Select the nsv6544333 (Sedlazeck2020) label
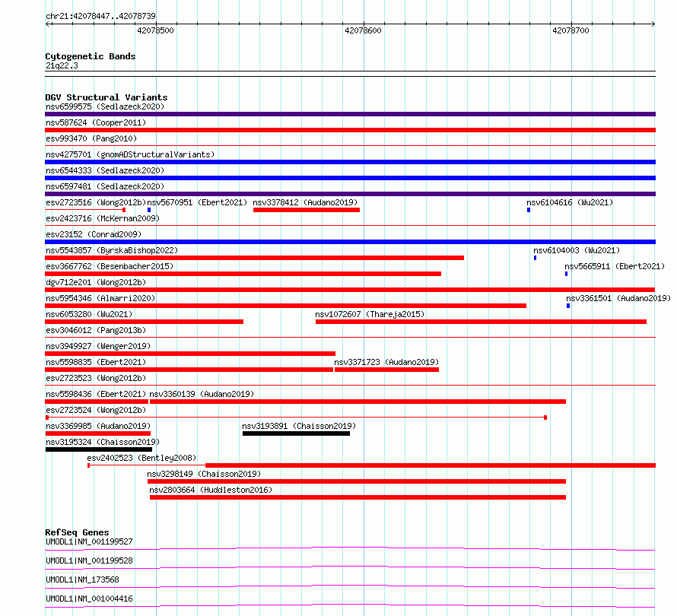Image resolution: width=677 pixels, height=616 pixels. pyautogui.click(x=105, y=170)
